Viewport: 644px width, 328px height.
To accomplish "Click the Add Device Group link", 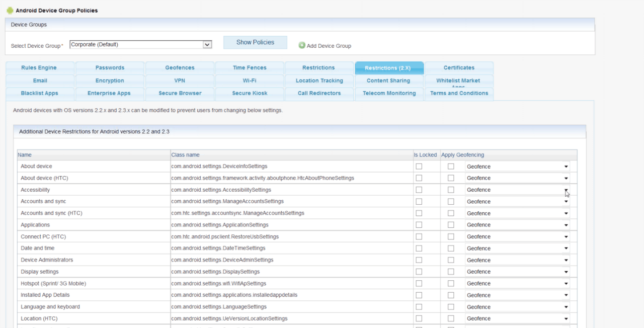I will pos(329,46).
